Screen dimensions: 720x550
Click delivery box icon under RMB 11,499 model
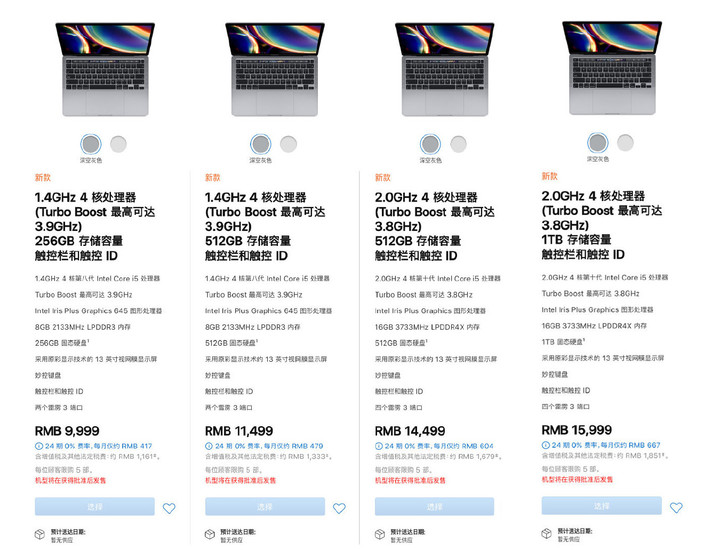[210, 534]
